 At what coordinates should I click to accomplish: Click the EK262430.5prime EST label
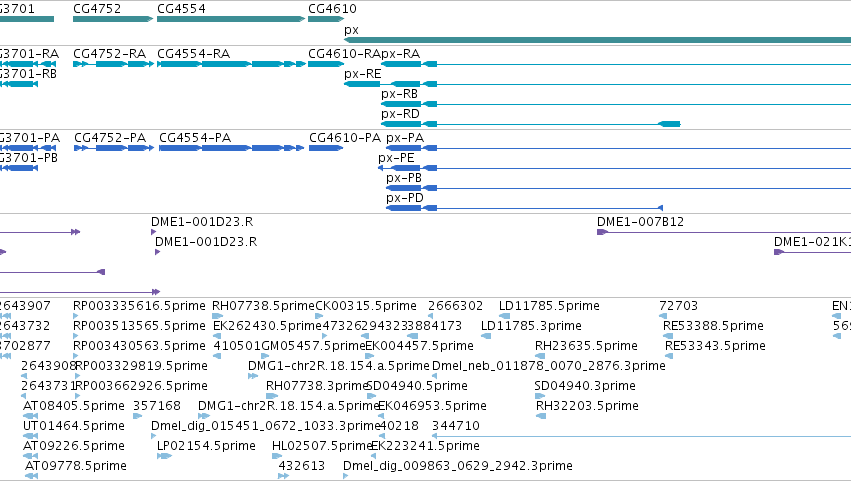(x=268, y=326)
